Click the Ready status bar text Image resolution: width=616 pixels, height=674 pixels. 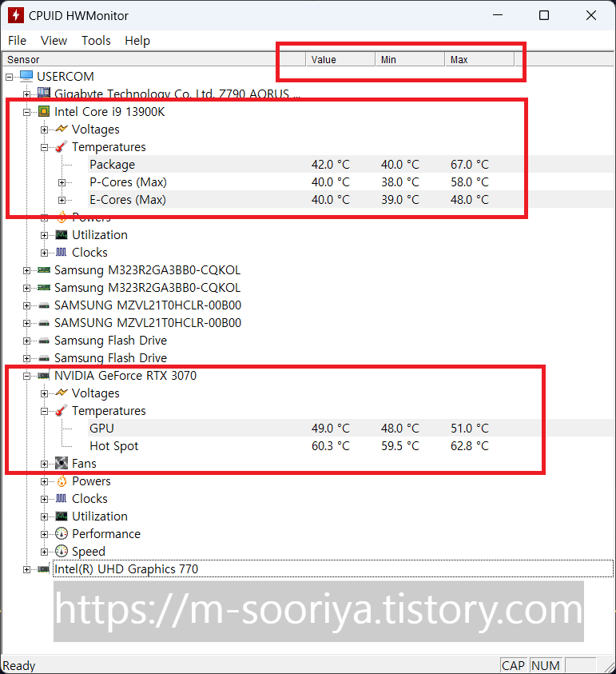click(x=19, y=666)
